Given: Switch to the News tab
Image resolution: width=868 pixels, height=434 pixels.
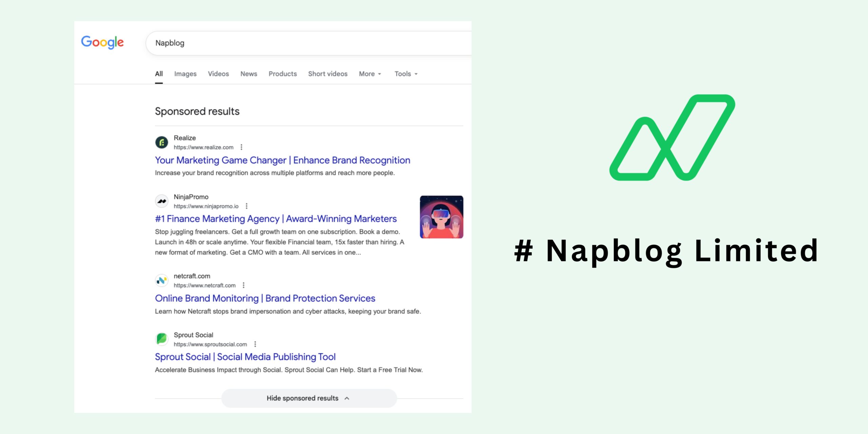Looking at the screenshot, I should [249, 74].
